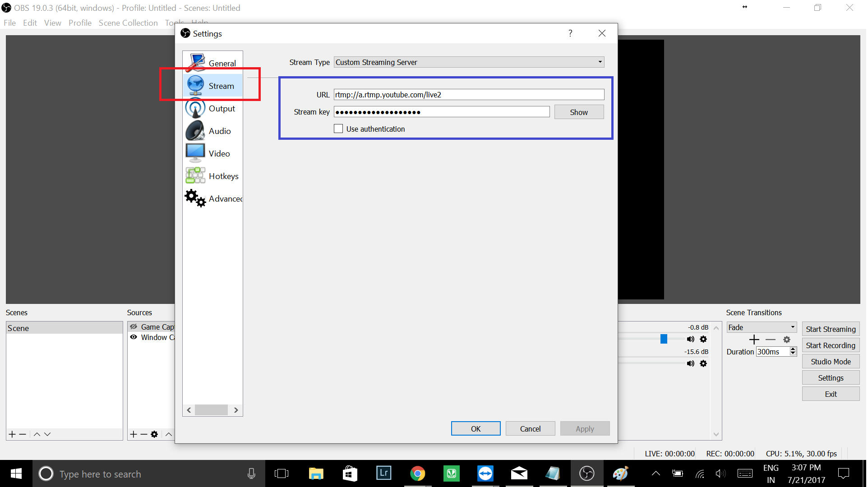Select the Scene item in Scenes list

point(65,329)
